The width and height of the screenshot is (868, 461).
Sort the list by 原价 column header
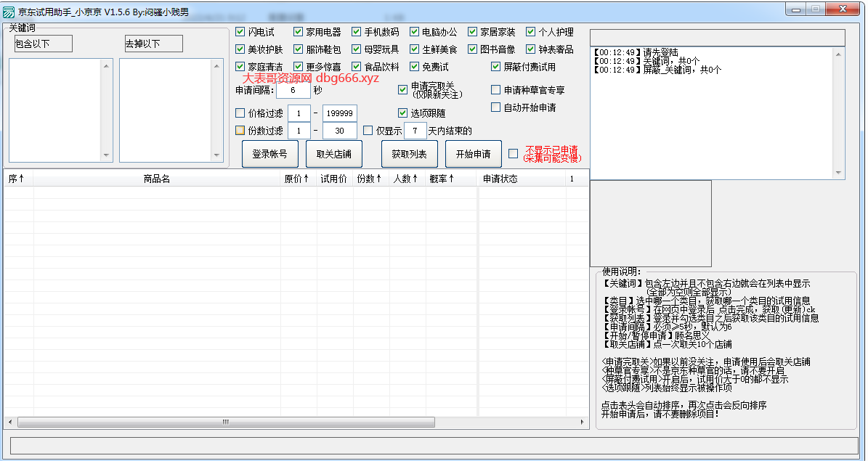click(x=296, y=179)
